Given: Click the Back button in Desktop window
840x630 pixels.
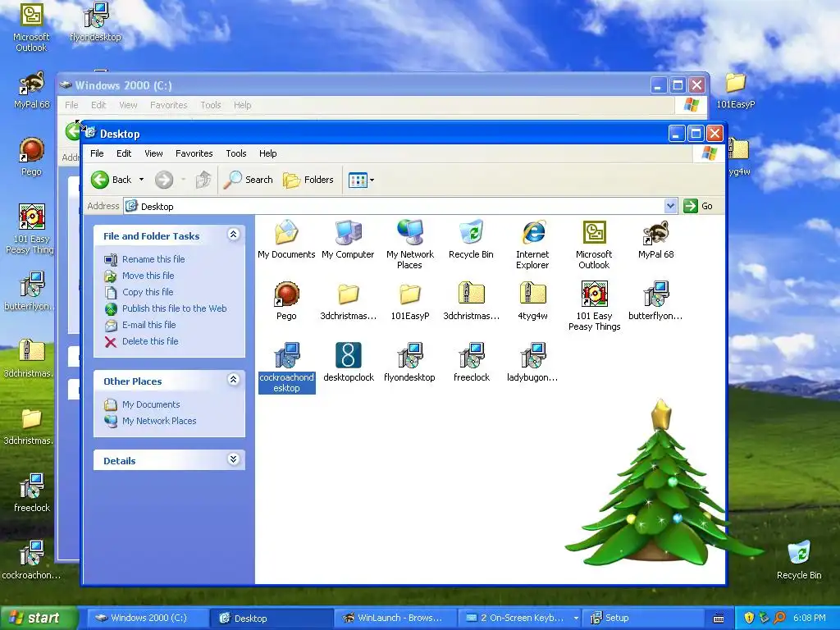Looking at the screenshot, I should click(x=111, y=180).
